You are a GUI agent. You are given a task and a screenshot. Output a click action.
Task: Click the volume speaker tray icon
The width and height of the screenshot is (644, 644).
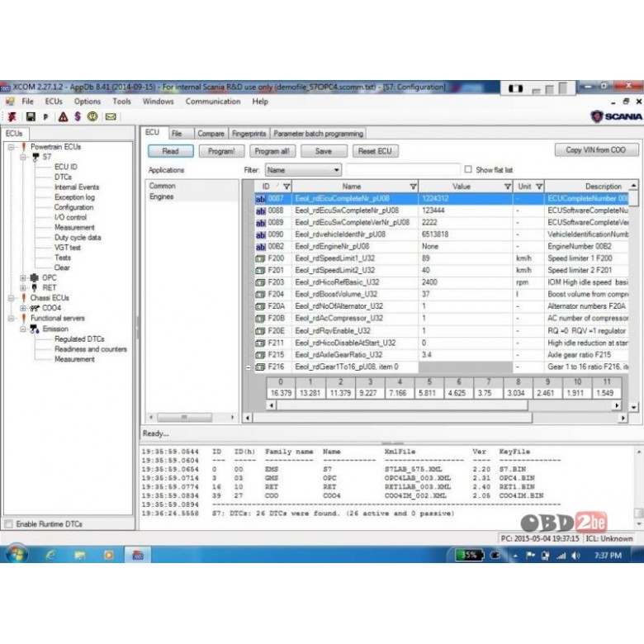pos(575,556)
